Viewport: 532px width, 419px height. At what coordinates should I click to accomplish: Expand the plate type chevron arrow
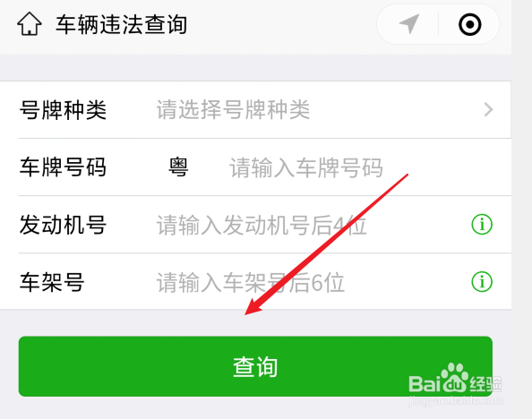coord(489,109)
